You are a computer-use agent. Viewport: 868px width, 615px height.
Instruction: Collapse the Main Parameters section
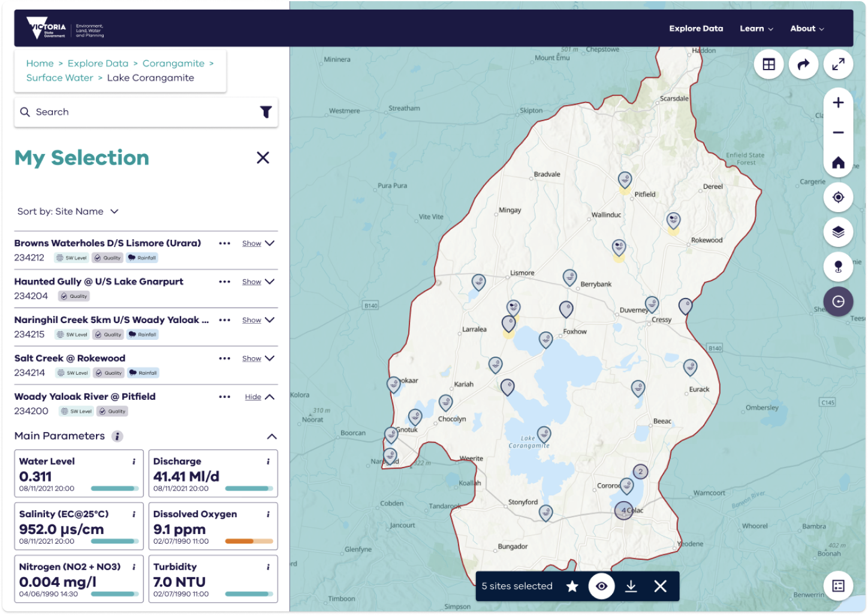point(272,436)
